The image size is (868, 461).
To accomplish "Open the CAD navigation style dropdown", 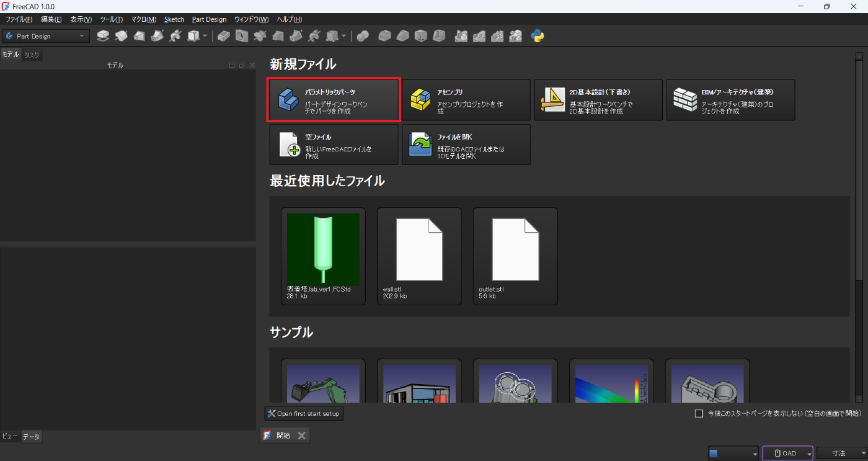I will (x=787, y=453).
